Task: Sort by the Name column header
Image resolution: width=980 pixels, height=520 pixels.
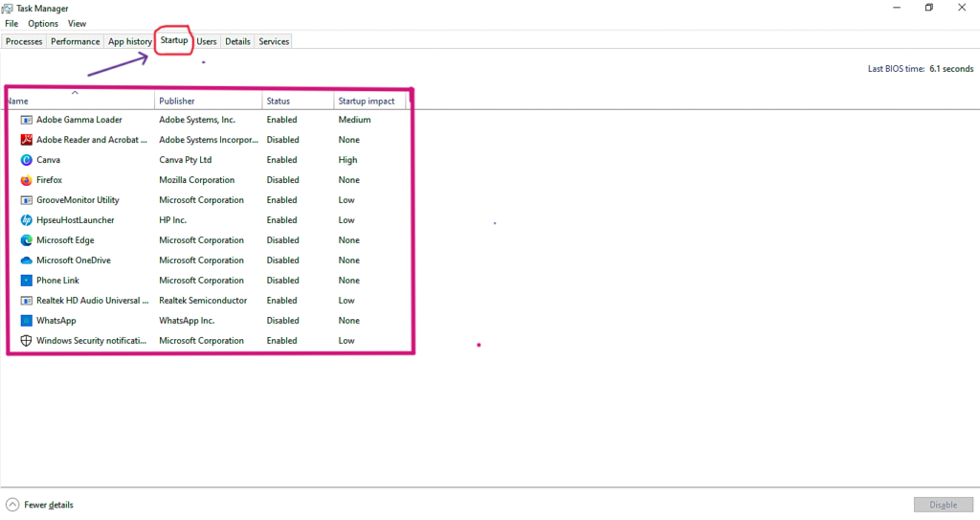Action: tap(80, 101)
